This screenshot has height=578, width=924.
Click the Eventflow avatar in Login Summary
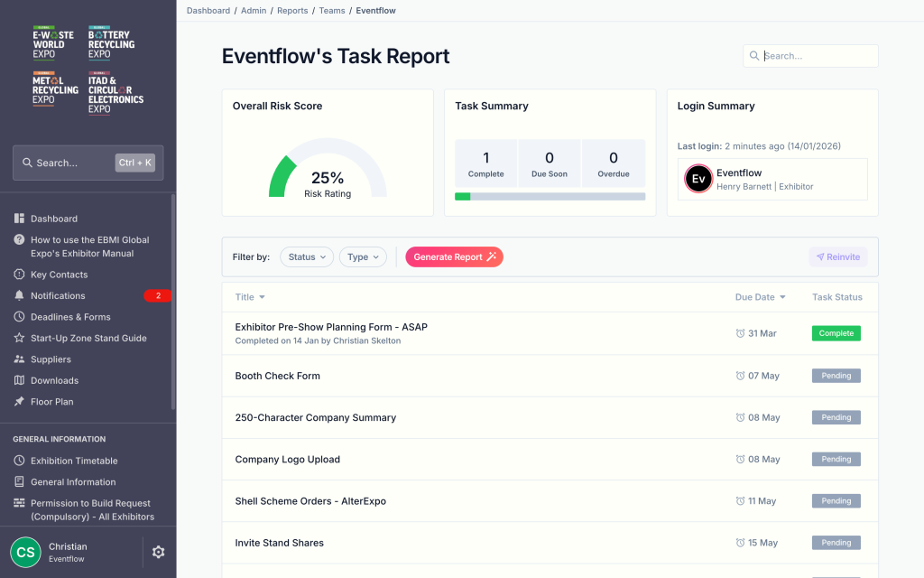point(698,179)
